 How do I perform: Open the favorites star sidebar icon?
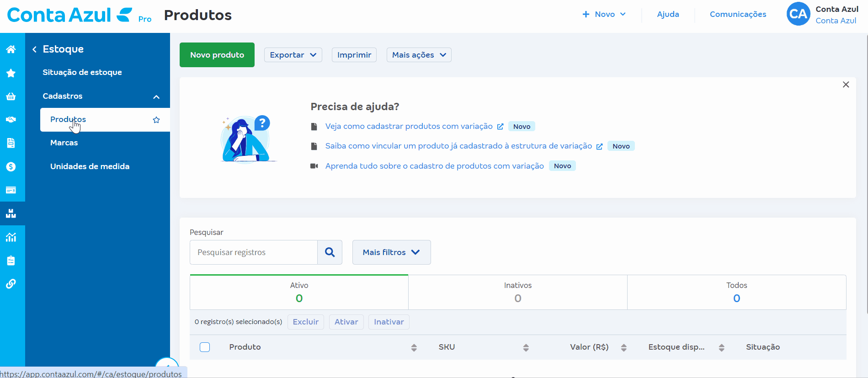[11, 73]
